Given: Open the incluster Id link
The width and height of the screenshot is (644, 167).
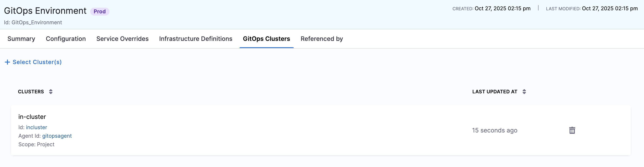Looking at the screenshot, I should [x=37, y=127].
